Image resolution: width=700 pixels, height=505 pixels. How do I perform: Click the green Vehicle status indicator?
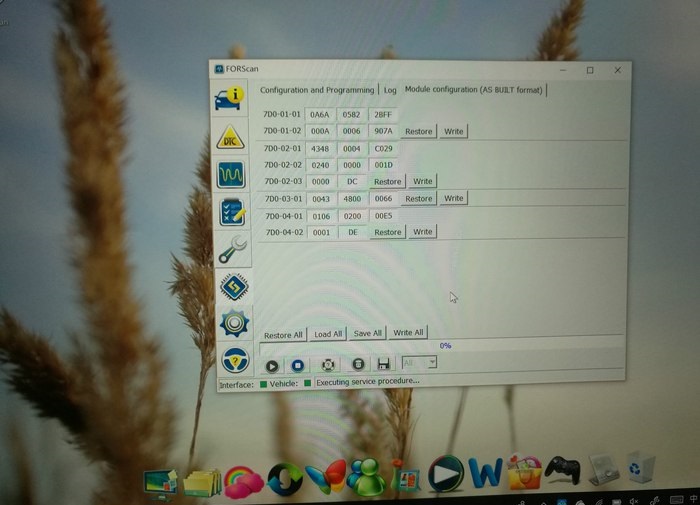coord(307,383)
